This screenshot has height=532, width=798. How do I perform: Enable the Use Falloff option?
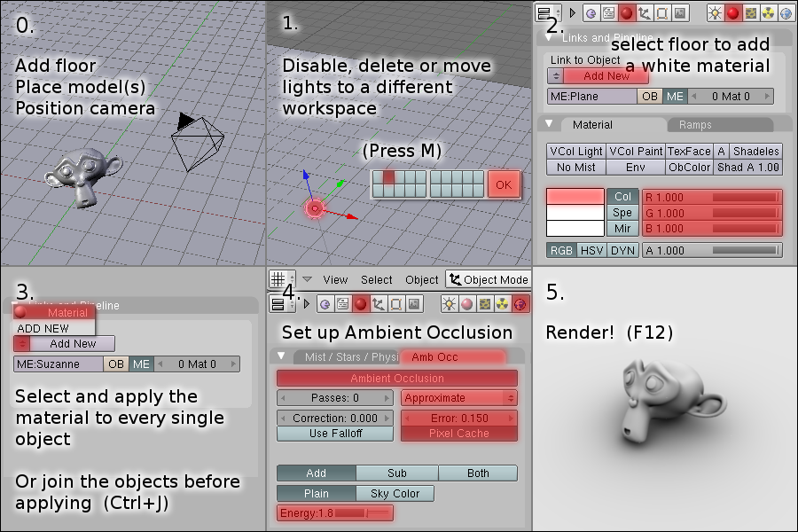pos(335,434)
